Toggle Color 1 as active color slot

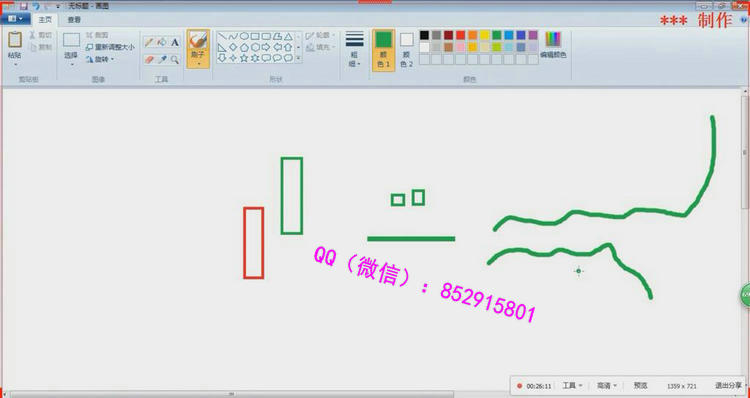click(384, 50)
